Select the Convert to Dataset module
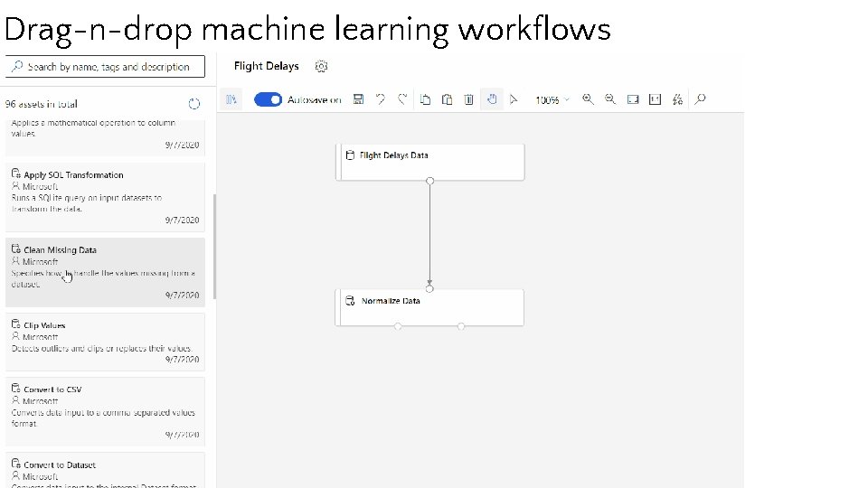The width and height of the screenshot is (868, 488). tap(105, 470)
